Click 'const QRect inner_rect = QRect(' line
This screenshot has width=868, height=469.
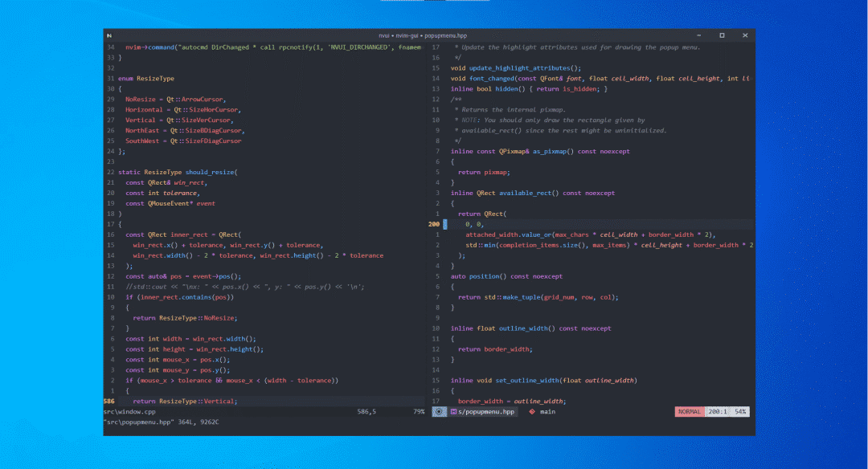pos(183,234)
